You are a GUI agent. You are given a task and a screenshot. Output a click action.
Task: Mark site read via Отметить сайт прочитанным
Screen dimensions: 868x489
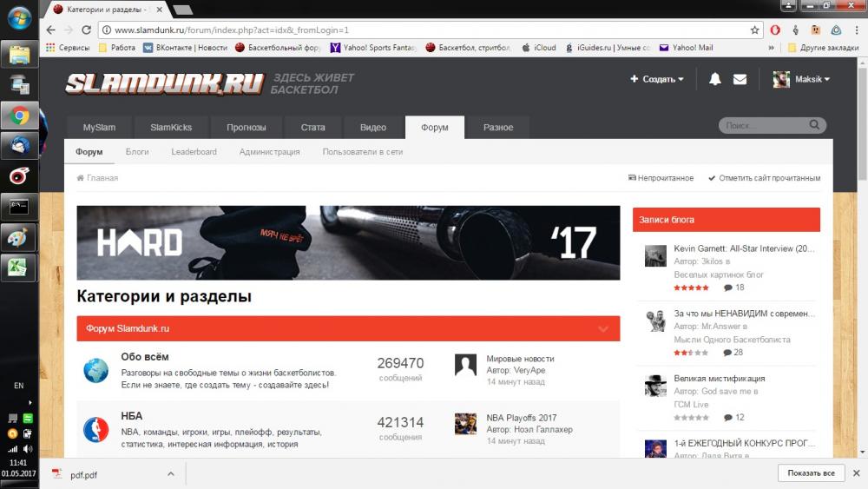[x=764, y=178]
